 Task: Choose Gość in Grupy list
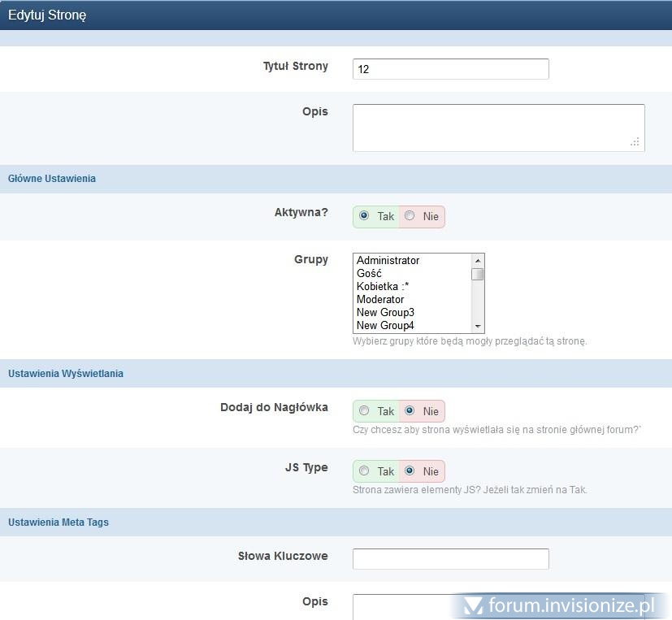[370, 274]
